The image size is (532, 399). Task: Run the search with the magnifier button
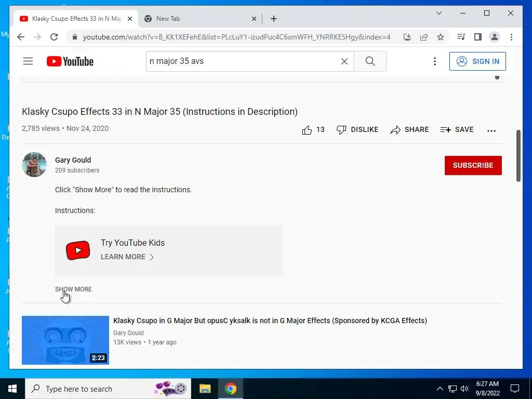[x=370, y=61]
